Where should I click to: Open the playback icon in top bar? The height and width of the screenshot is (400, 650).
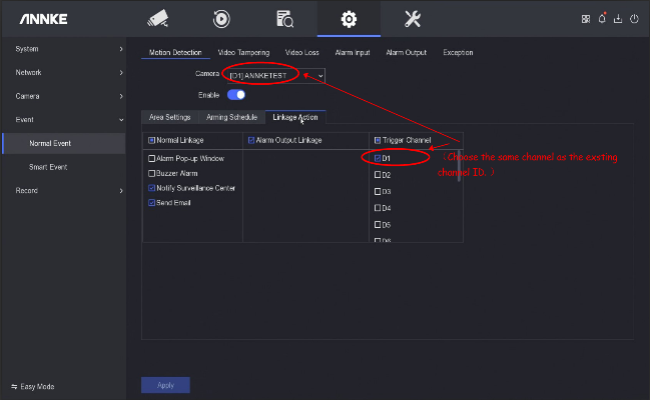coord(222,18)
